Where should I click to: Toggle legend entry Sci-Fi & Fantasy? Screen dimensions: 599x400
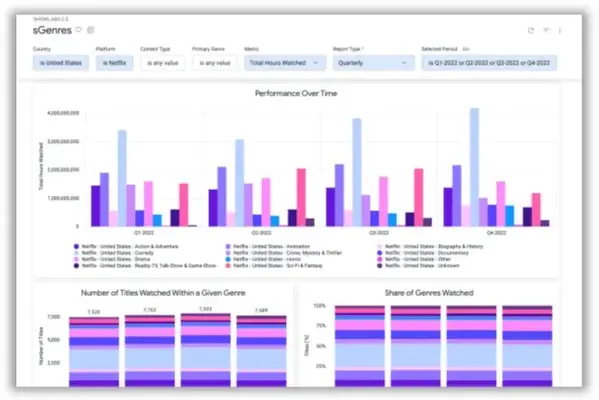[x=274, y=266]
